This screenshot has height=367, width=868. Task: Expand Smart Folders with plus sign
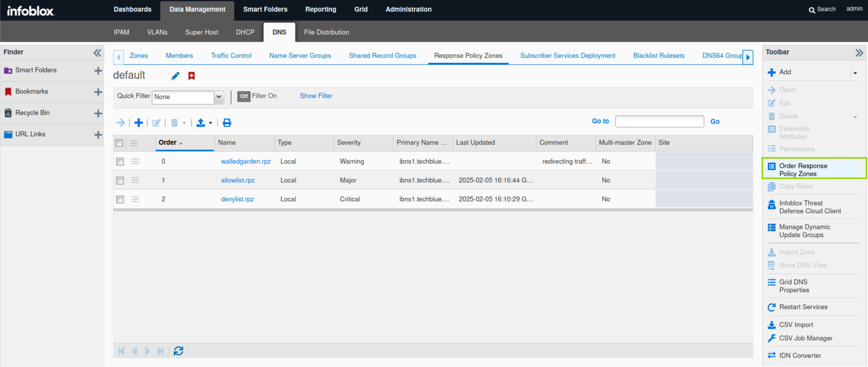[98, 71]
